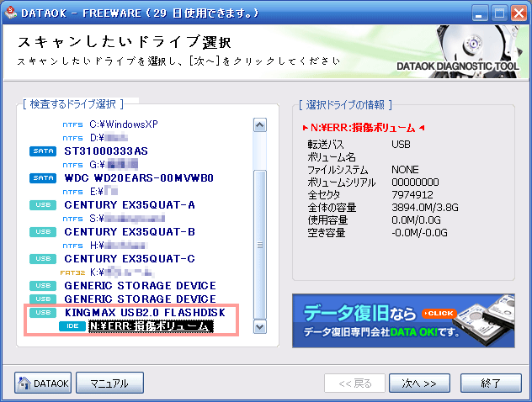The image size is (532, 402).
Task: Select the KINGMAX USB2.0 FLASHDISK drive
Action: 145,313
